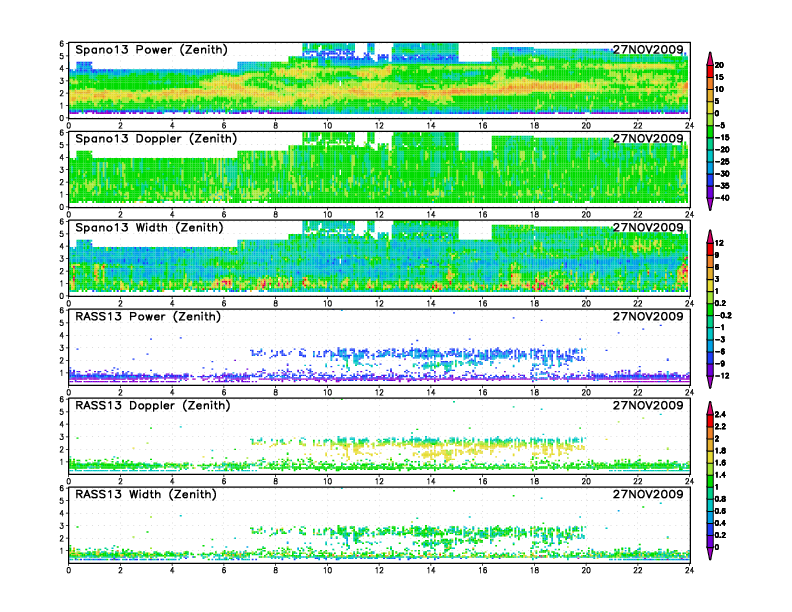
Task: Click the red segment of the top colorbar
Action: pos(710,71)
